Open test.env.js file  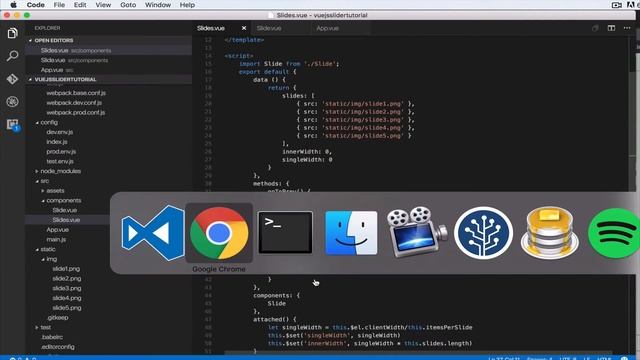point(60,162)
